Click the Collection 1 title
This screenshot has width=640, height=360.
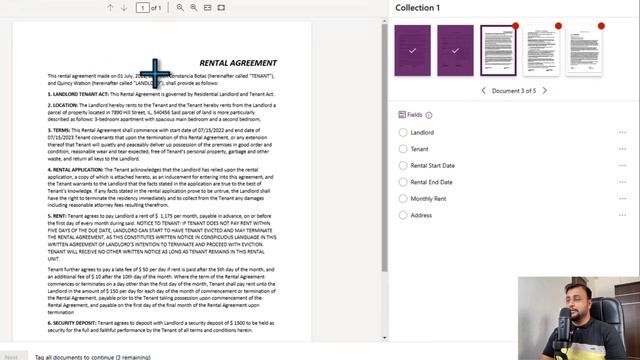tap(418, 8)
